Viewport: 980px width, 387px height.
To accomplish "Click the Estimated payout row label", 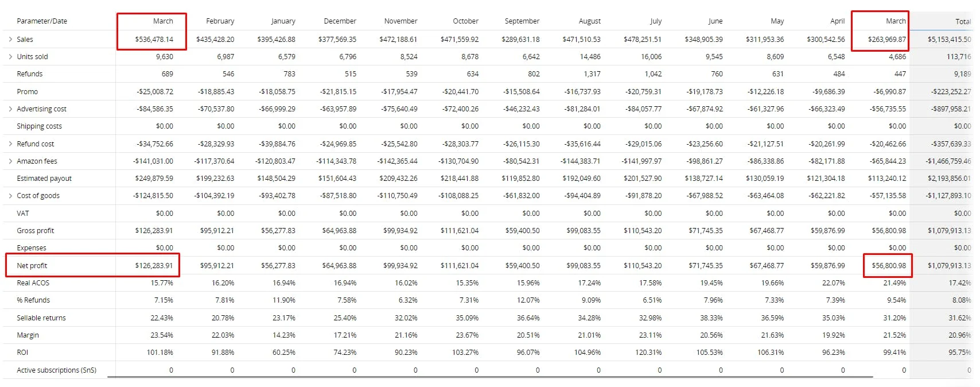I will tap(44, 179).
